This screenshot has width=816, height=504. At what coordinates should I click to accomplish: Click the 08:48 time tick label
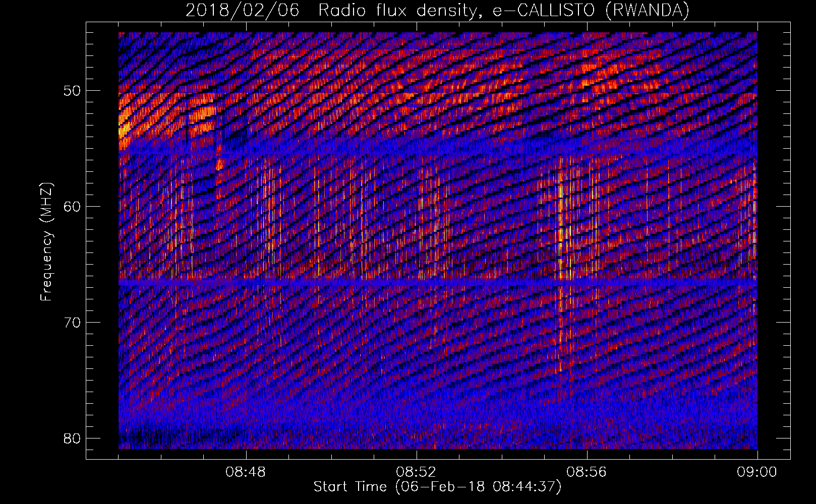point(246,472)
